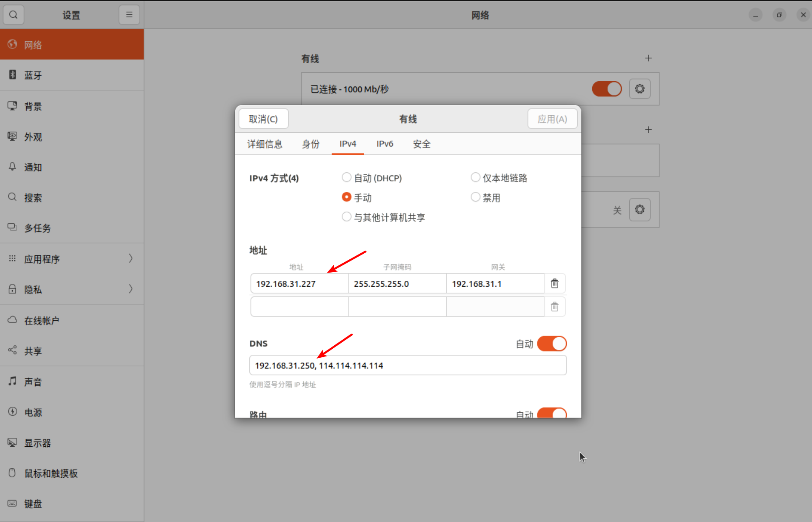The width and height of the screenshot is (812, 522).
Task: Open 在线帐户 settings in sidebar
Action: tap(72, 320)
